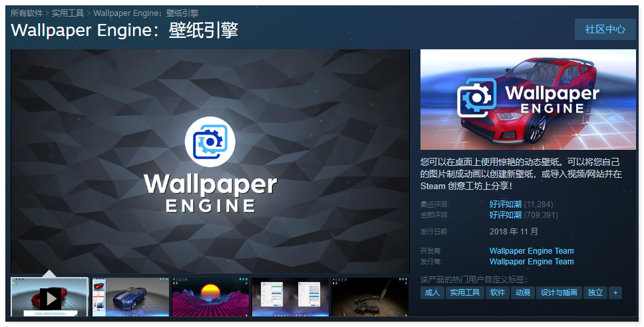Viewport: 644px width, 327px height.
Task: Click the 软件 tag
Action: point(498,292)
